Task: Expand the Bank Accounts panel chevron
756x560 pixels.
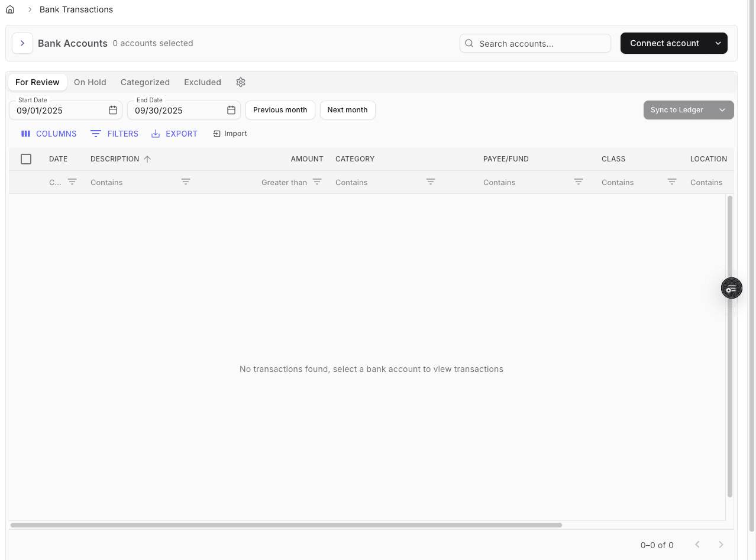Action: point(22,43)
